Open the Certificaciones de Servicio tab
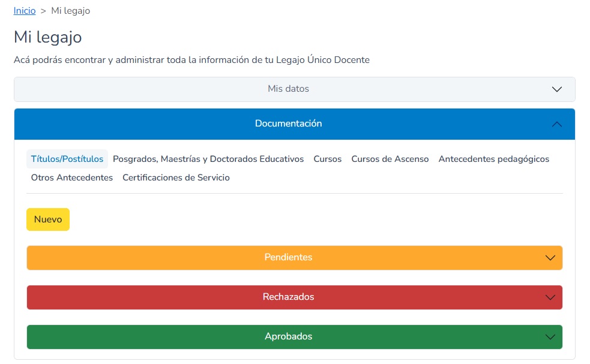Image resolution: width=590 pixels, height=364 pixels. (x=176, y=178)
